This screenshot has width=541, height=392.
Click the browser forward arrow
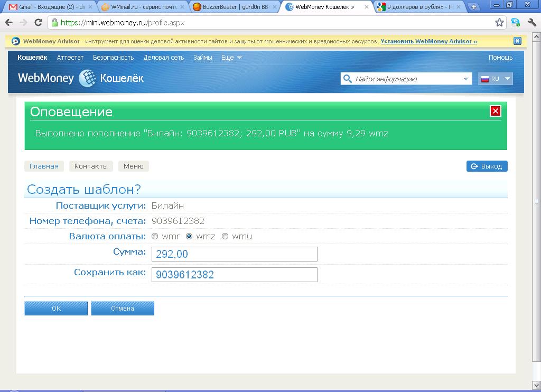[23, 23]
